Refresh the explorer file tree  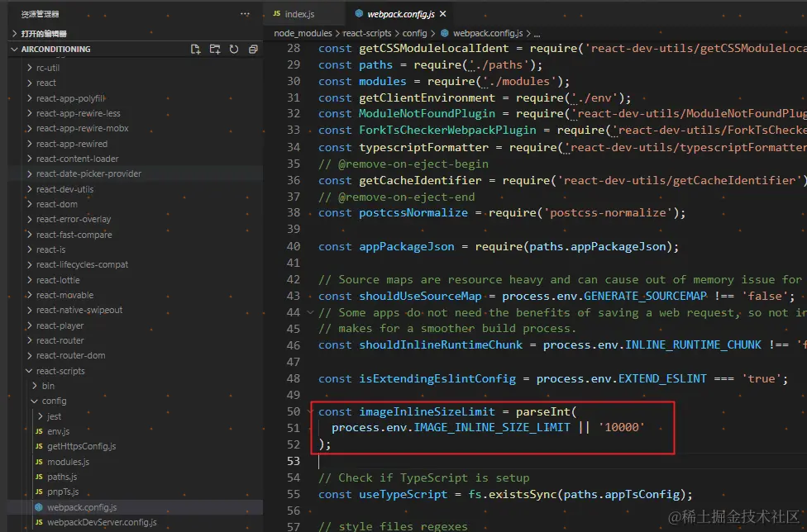pos(234,50)
